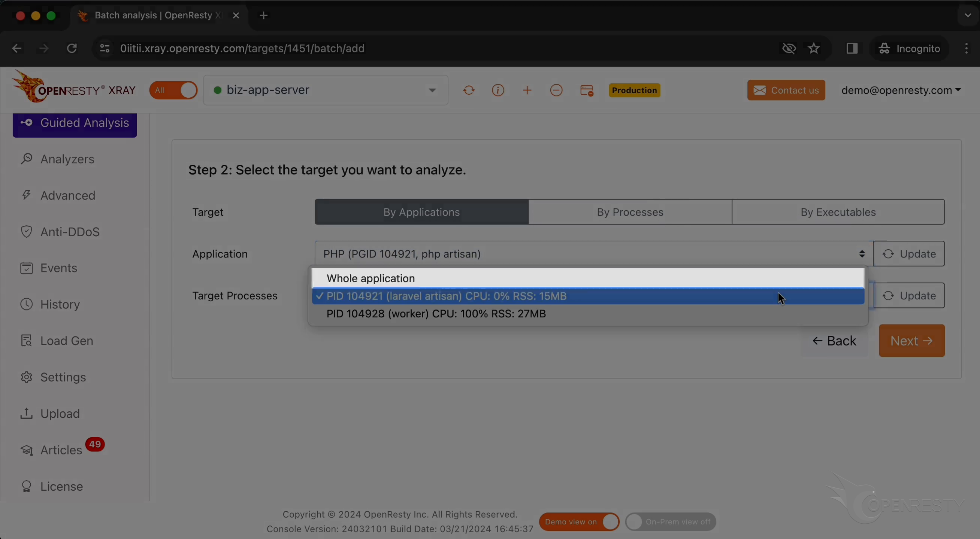Click Update next to Target Processes
Viewport: 980px width, 539px height.
[909, 295]
